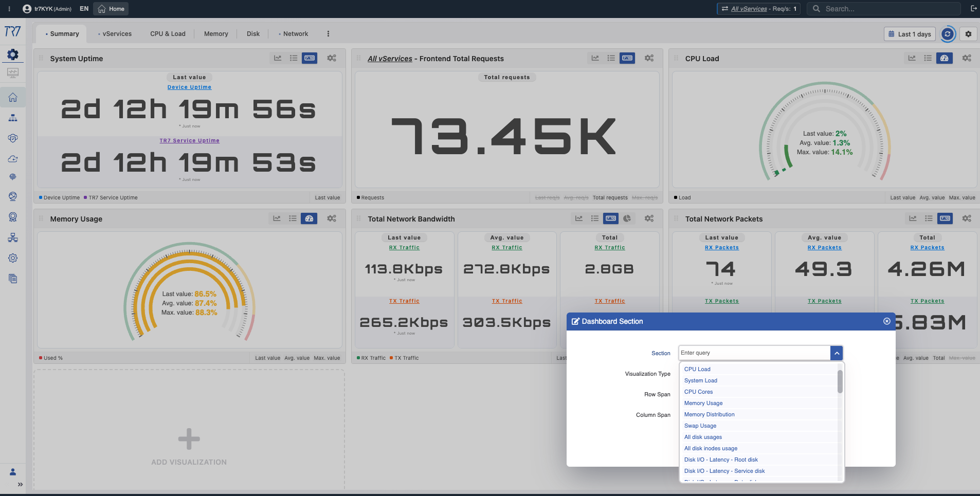
Task: Close the Dashboard Section dialog
Action: pos(887,321)
